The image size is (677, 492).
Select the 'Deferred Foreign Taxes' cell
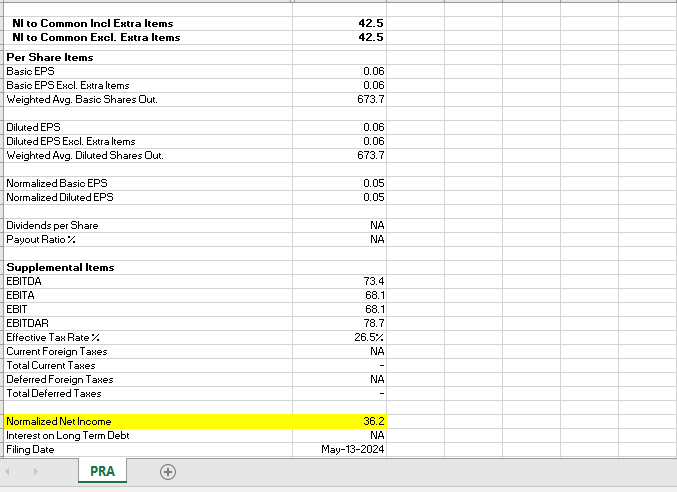coord(148,379)
